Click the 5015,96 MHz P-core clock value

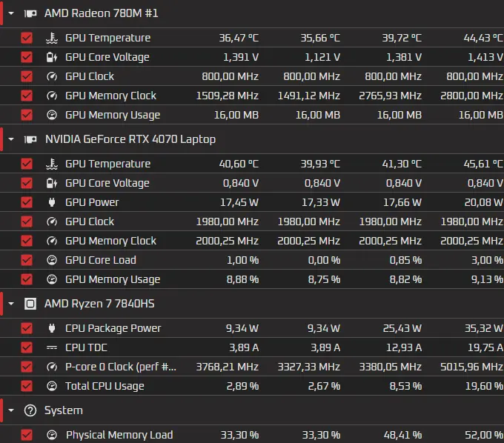pos(471,367)
